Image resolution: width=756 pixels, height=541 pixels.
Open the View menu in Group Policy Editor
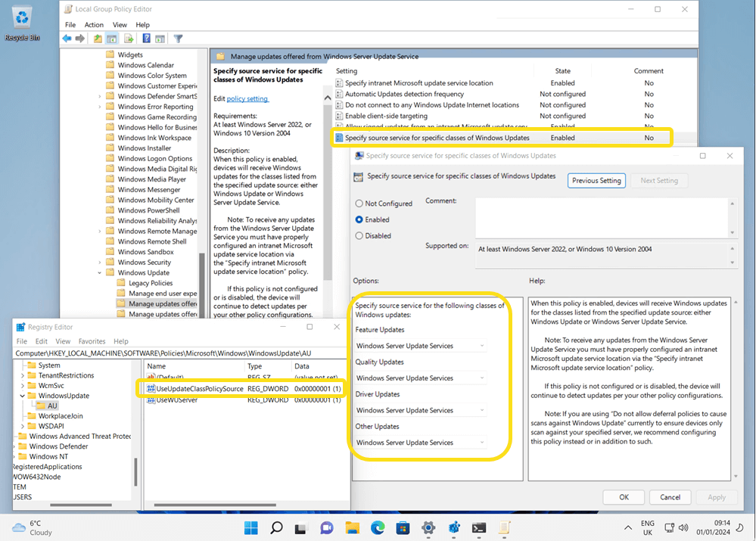point(120,24)
